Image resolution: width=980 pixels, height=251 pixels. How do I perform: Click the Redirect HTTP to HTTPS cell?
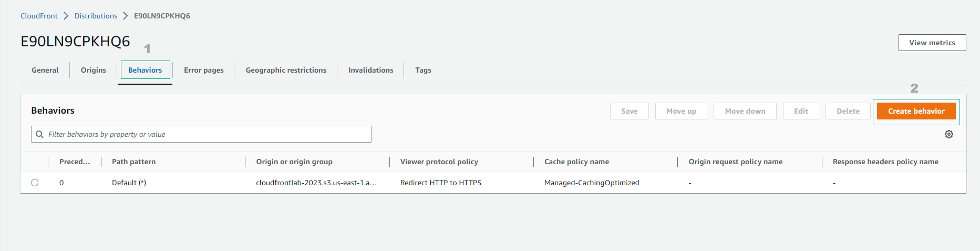point(441,183)
